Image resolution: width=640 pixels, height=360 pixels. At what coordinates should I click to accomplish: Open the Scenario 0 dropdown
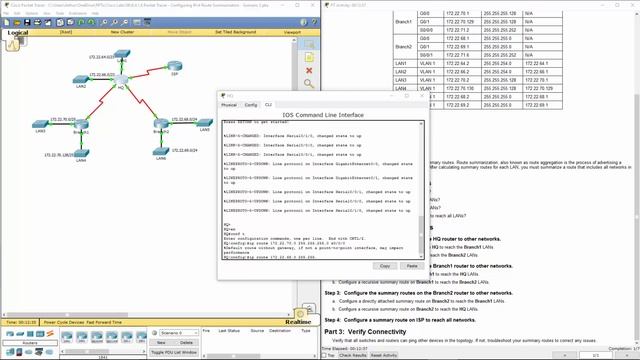pos(179,333)
